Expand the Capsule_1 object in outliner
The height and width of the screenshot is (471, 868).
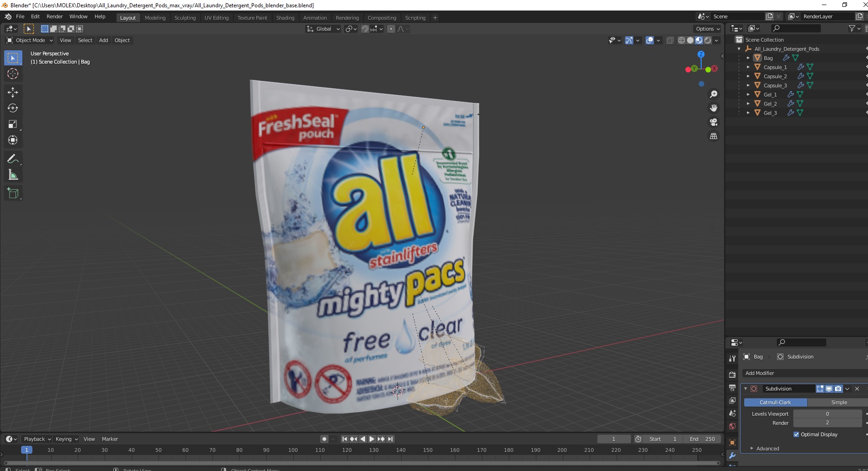tap(748, 67)
